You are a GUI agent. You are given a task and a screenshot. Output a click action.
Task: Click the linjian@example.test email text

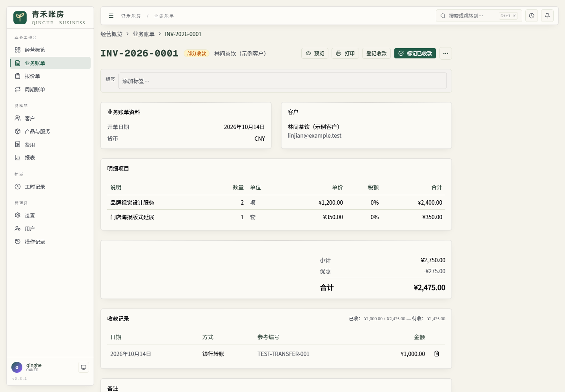click(315, 136)
